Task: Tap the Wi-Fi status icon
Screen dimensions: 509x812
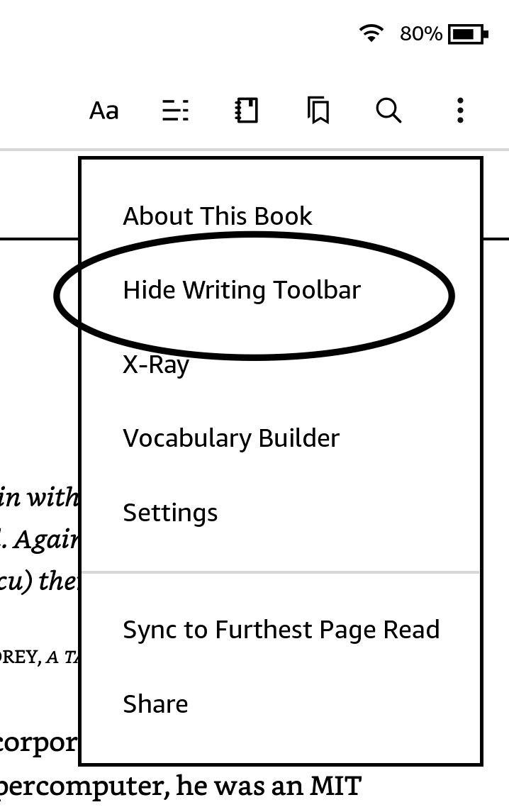Action: [371, 33]
